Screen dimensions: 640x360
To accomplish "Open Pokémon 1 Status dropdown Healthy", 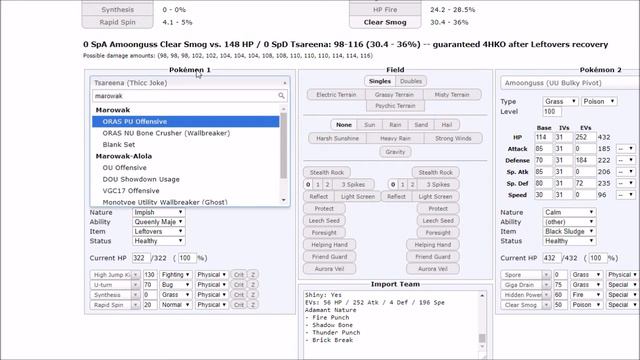I will [x=158, y=241].
